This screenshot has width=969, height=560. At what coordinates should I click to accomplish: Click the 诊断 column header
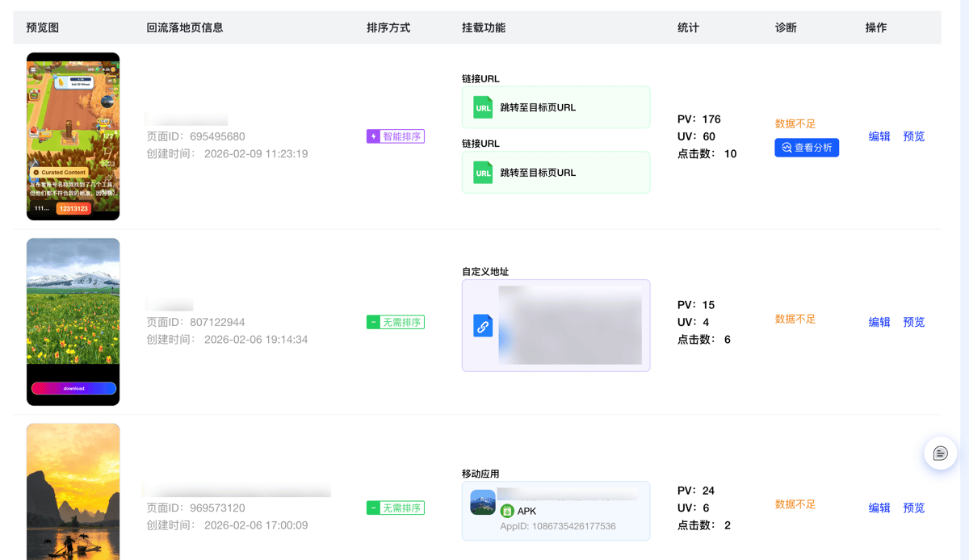coord(786,27)
